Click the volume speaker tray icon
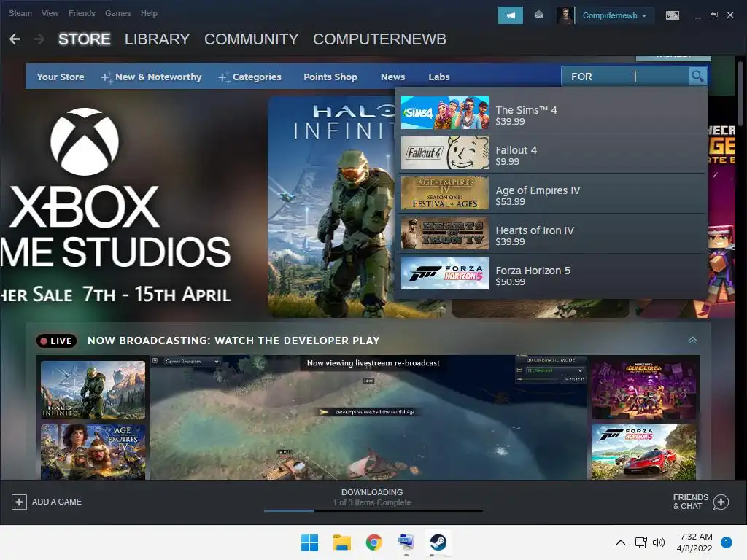Viewport: 747px width, 560px height. [659, 542]
